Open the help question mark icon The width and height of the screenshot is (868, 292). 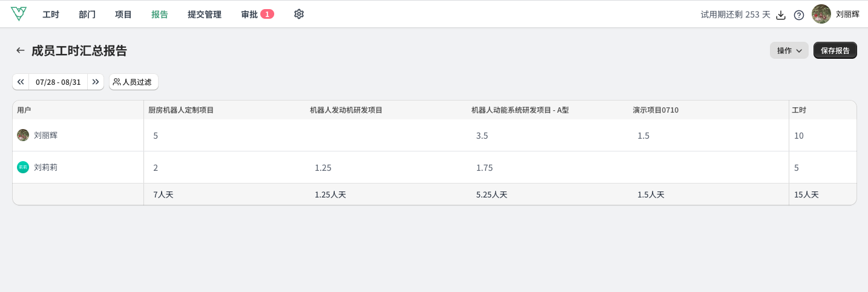(x=799, y=15)
